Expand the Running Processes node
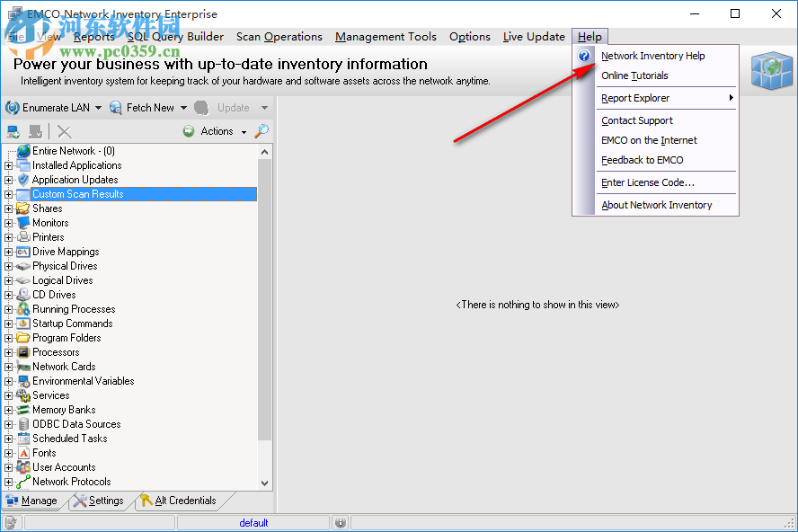798x532 pixels. [x=7, y=309]
